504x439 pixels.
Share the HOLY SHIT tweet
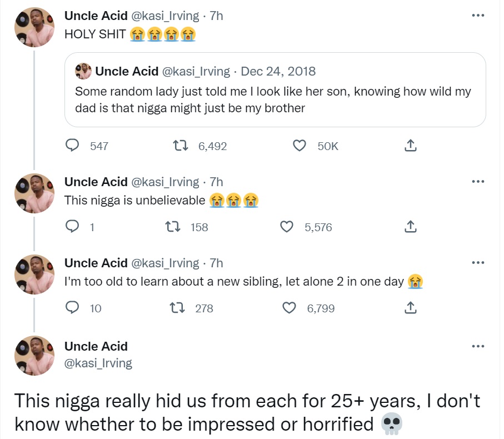coord(410,146)
